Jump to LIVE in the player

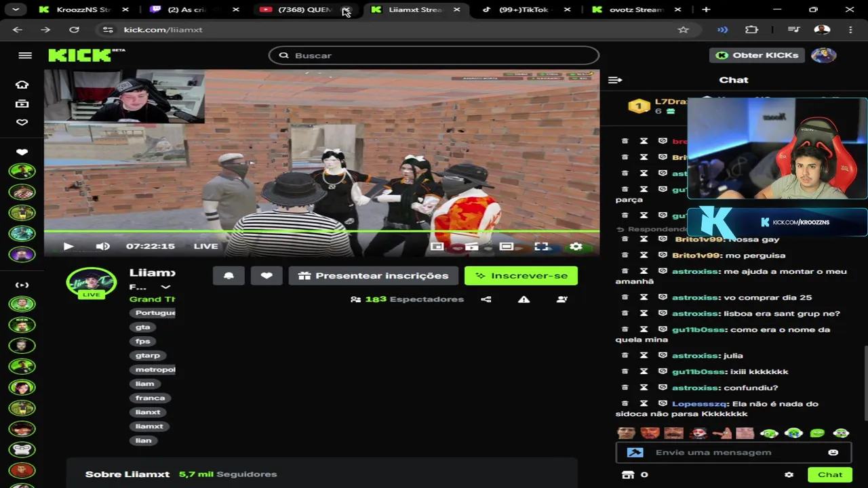(x=205, y=246)
